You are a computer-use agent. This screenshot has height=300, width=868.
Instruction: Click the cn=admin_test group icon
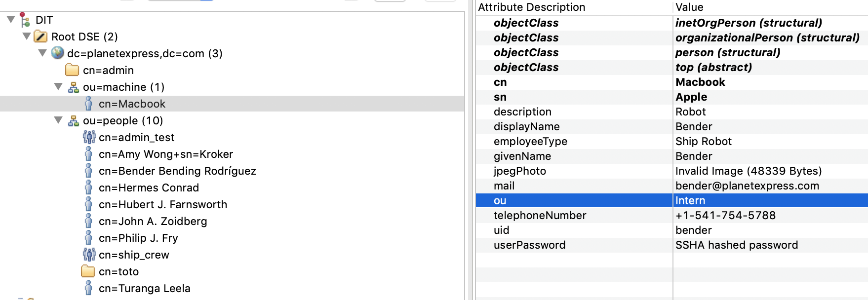[x=89, y=137]
